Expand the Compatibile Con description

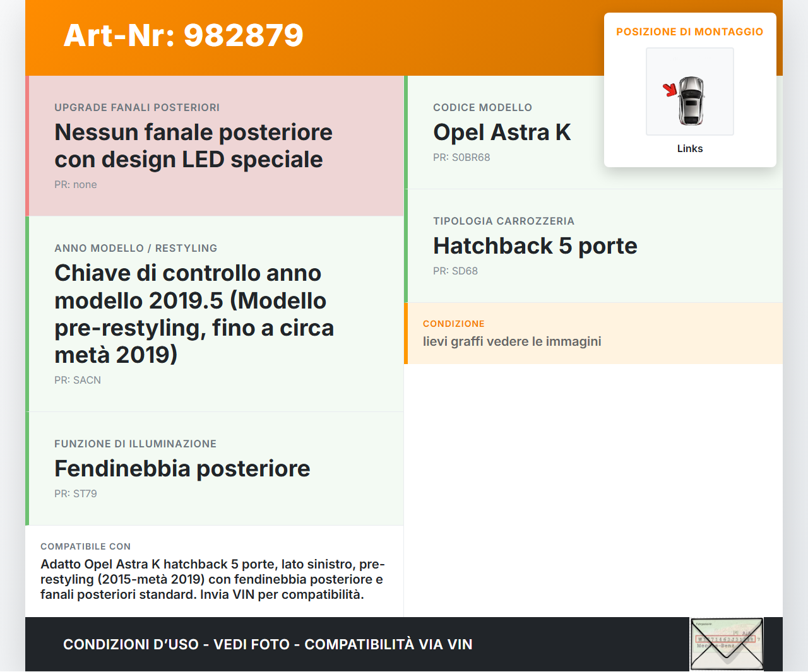(213, 570)
